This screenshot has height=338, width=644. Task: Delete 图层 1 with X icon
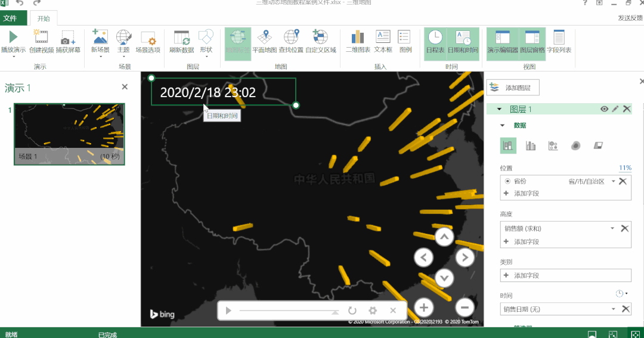[x=627, y=109]
